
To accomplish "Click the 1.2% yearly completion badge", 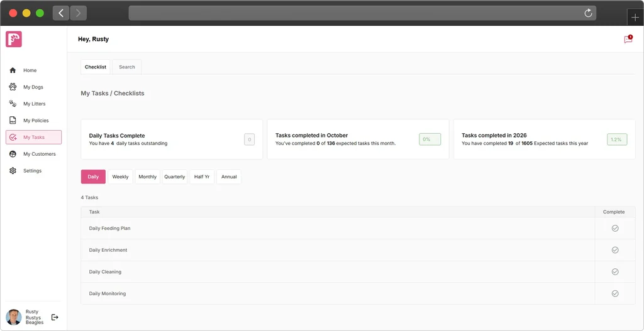I will coord(617,139).
